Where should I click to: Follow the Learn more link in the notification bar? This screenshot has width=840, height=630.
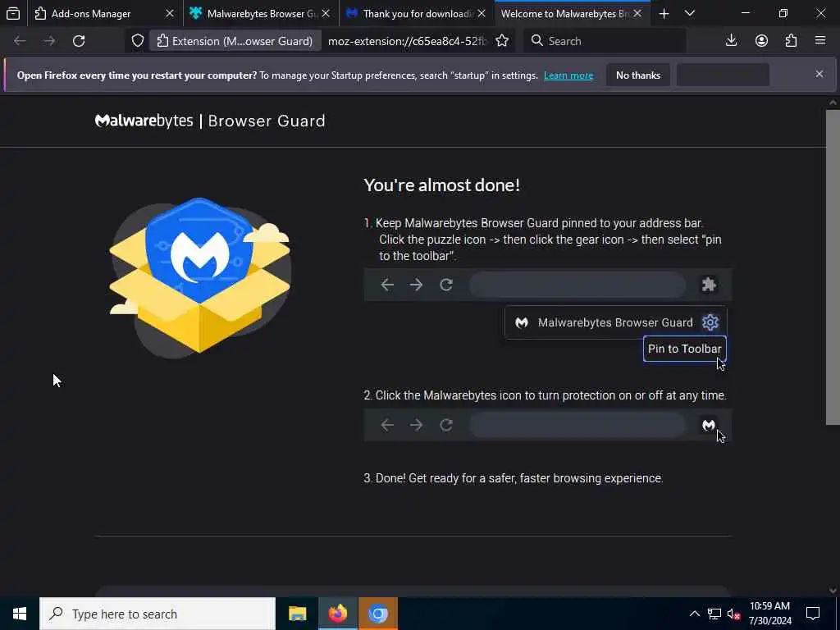tap(568, 75)
